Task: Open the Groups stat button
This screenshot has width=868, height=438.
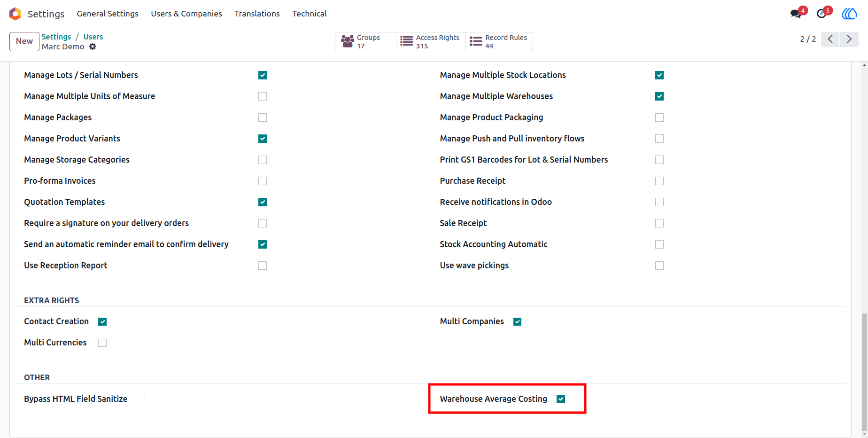Action: [x=365, y=41]
